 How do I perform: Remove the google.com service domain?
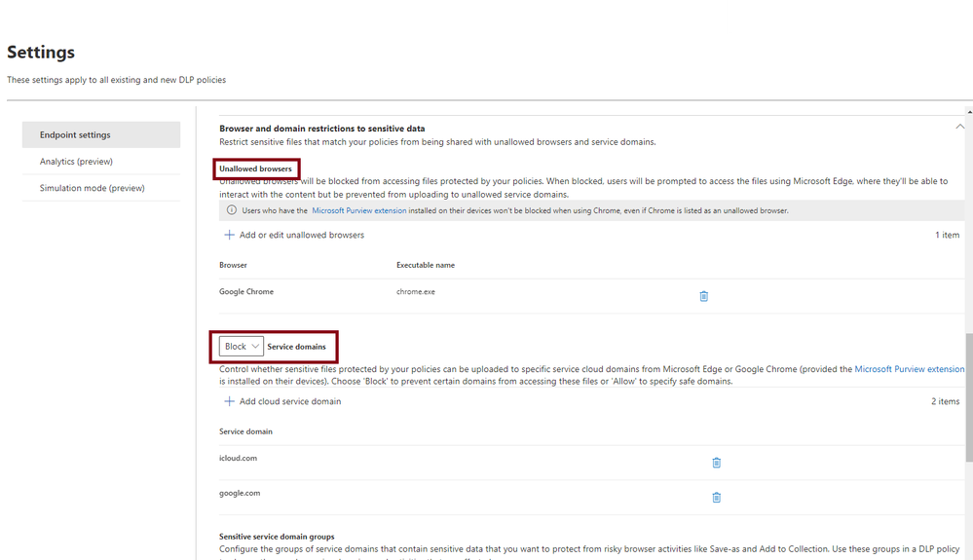pyautogui.click(x=716, y=498)
